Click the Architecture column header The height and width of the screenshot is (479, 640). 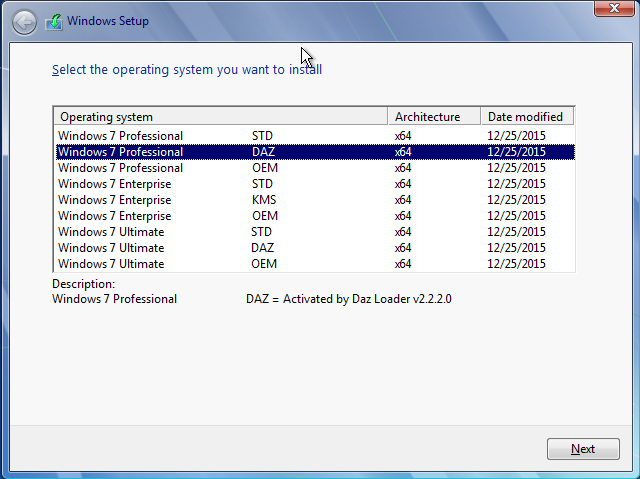click(434, 117)
